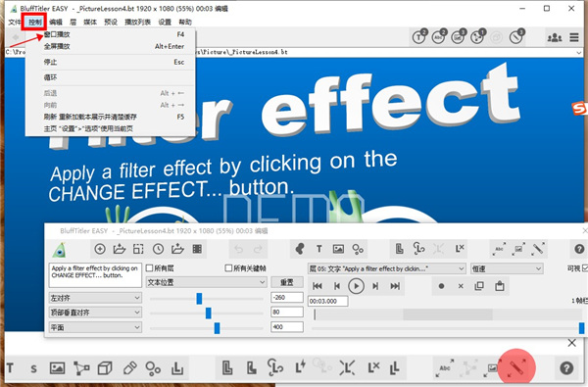Click the particle circles icon in control window toolbar
Viewport: 588px width, 387px height.
coord(358,249)
